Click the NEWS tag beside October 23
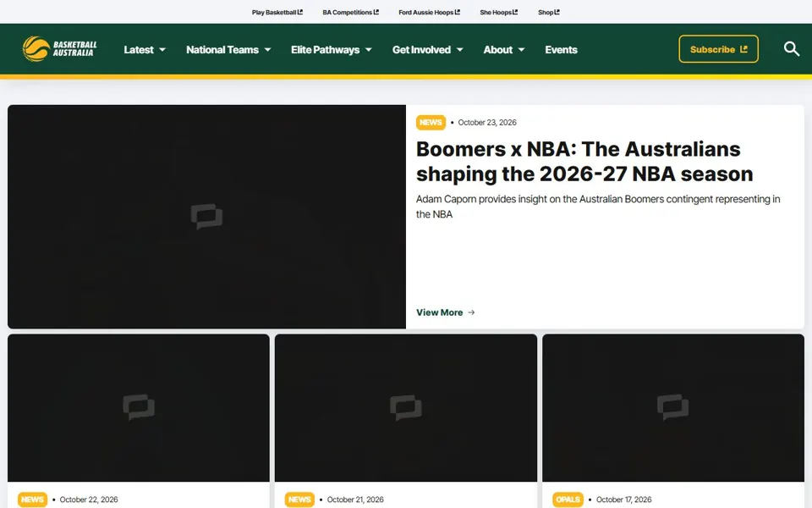The image size is (812, 508). click(x=431, y=122)
